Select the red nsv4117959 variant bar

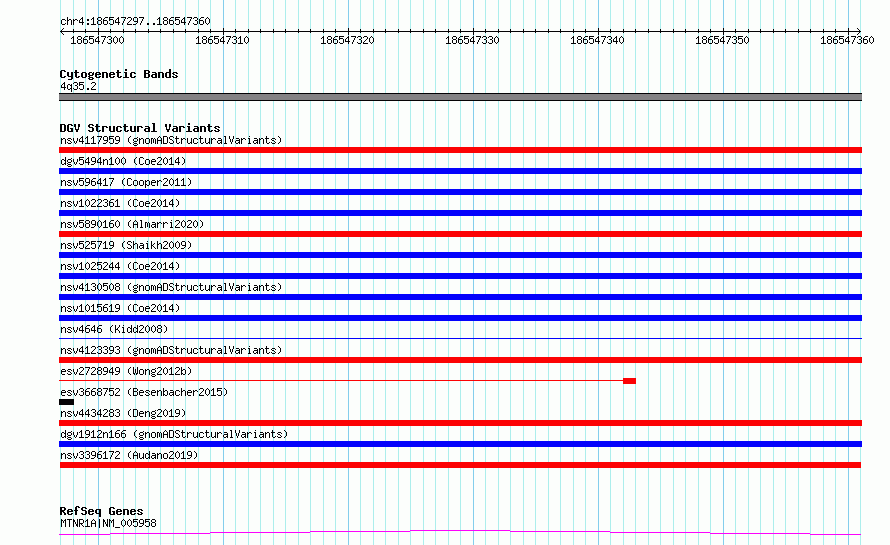460,150
